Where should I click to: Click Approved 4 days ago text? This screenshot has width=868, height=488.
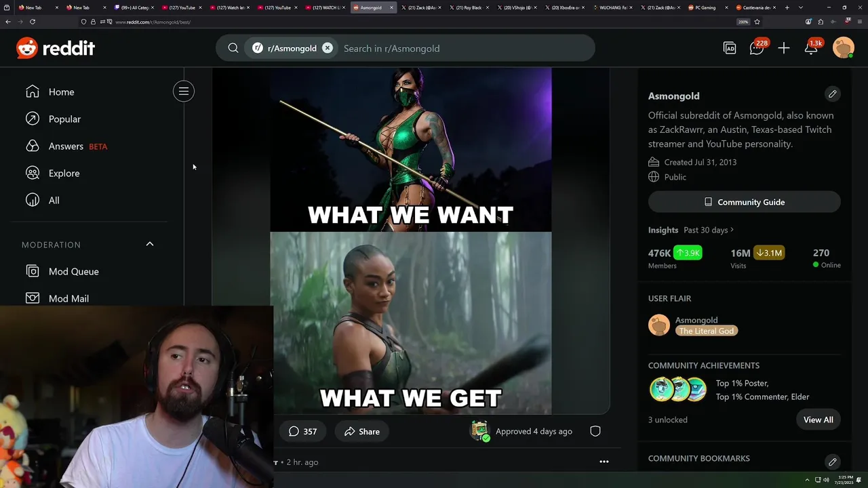pyautogui.click(x=534, y=431)
